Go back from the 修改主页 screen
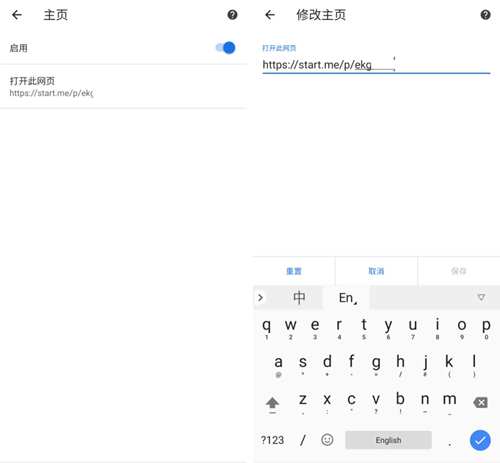500x463 pixels. (x=270, y=15)
